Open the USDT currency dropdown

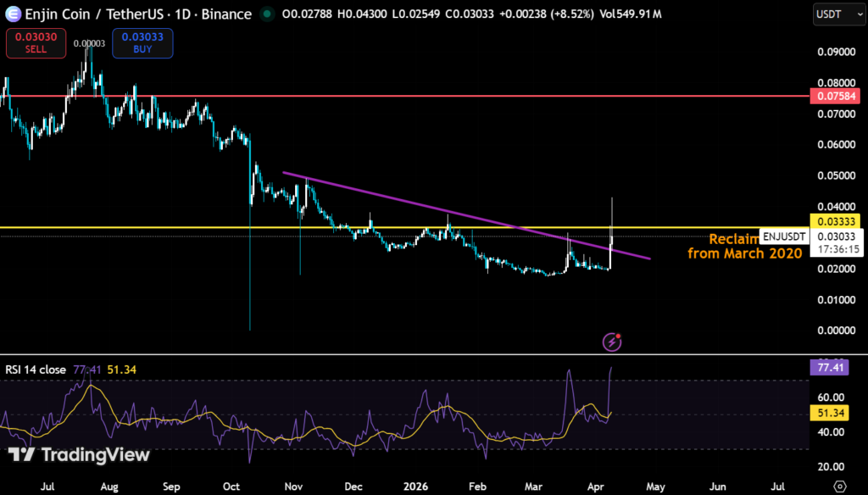838,14
